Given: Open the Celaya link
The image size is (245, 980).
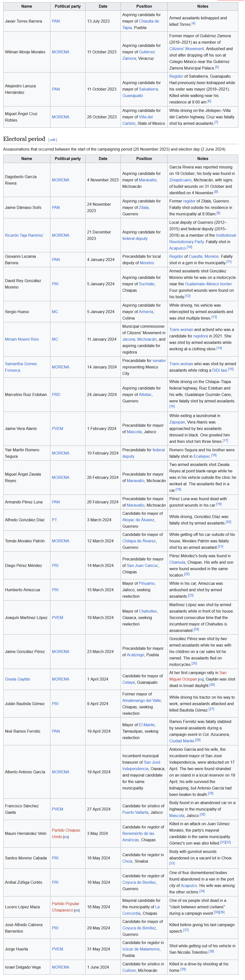Looking at the screenshot, I should coord(129,683).
